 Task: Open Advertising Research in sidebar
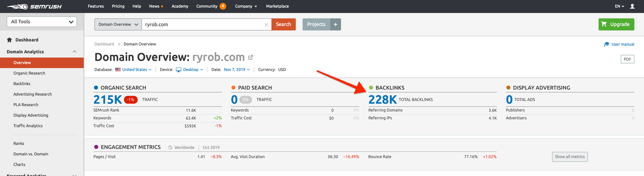click(x=32, y=94)
